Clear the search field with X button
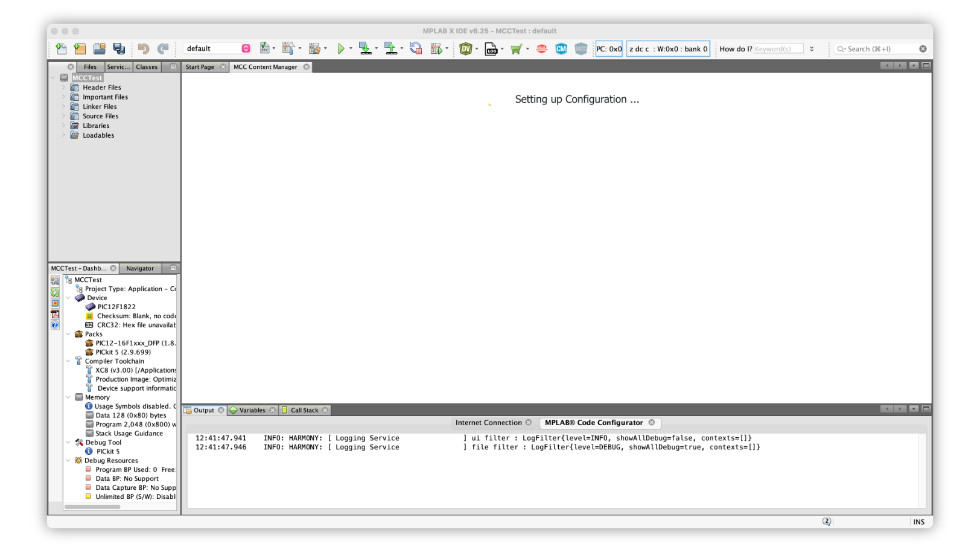The height and width of the screenshot is (552, 980). point(923,49)
